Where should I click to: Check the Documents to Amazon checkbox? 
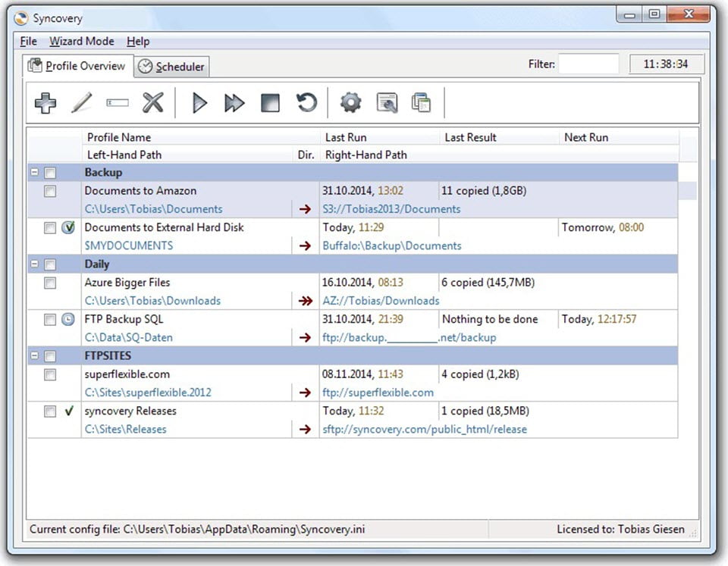click(50, 191)
